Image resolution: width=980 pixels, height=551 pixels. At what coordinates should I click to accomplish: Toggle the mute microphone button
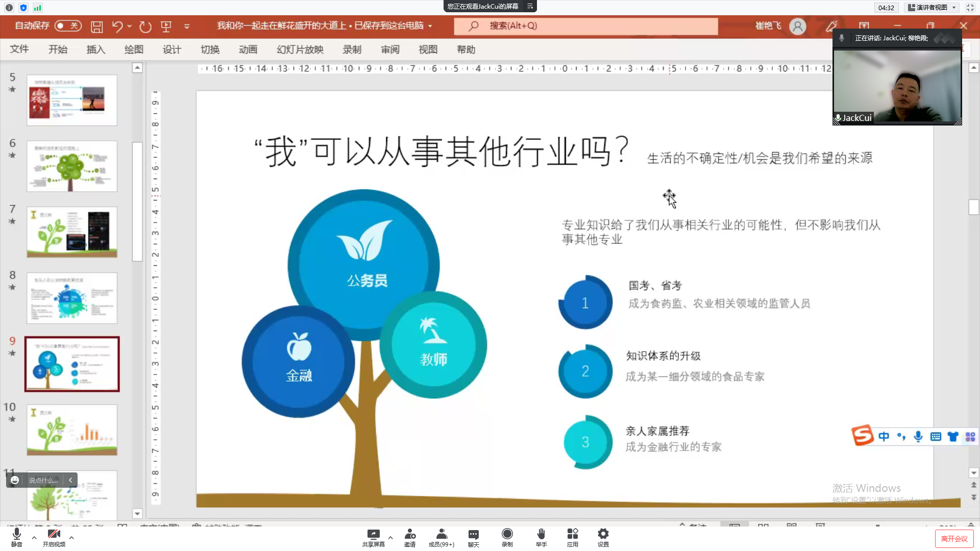16,534
